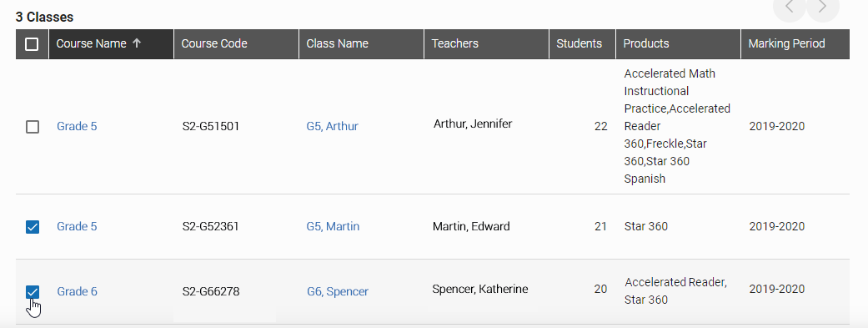Check the G5, Arthur class row checkbox

point(33,127)
